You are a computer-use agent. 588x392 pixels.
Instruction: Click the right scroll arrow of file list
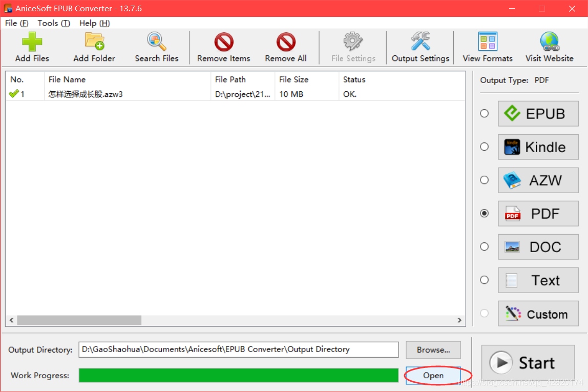point(459,320)
